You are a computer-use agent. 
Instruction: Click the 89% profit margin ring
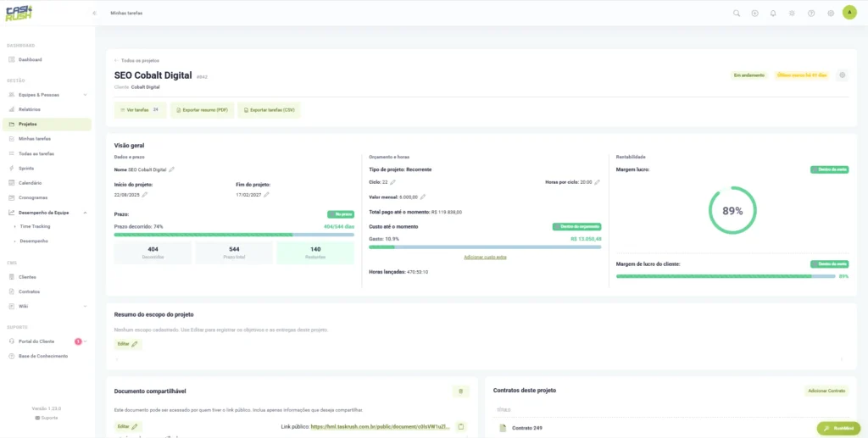pos(732,210)
